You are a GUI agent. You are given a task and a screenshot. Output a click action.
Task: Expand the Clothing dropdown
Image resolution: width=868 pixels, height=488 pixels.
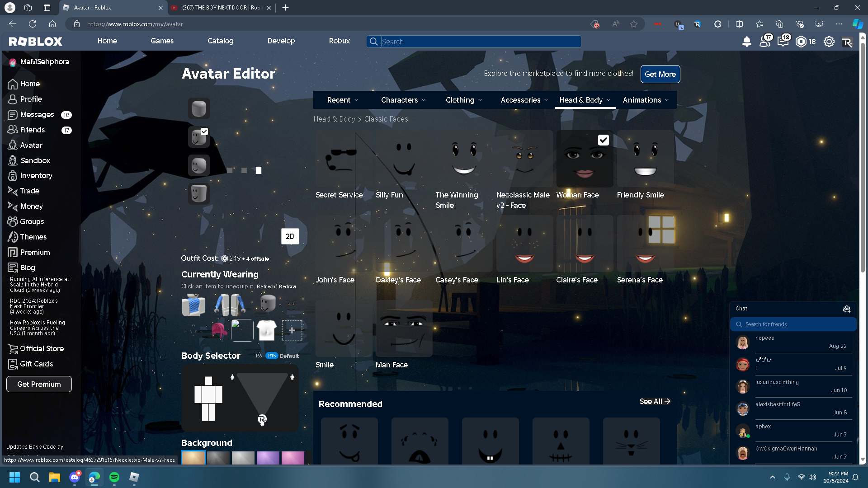(464, 100)
